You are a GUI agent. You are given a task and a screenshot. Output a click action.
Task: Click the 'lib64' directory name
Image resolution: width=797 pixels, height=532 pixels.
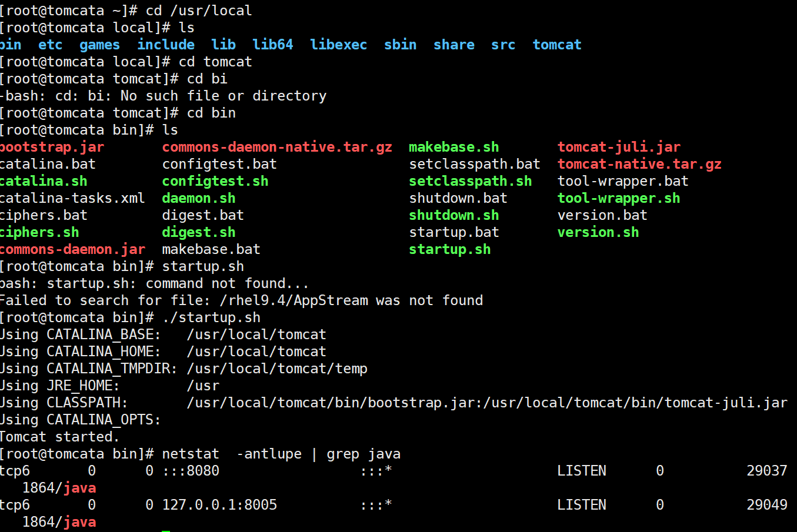(272, 45)
